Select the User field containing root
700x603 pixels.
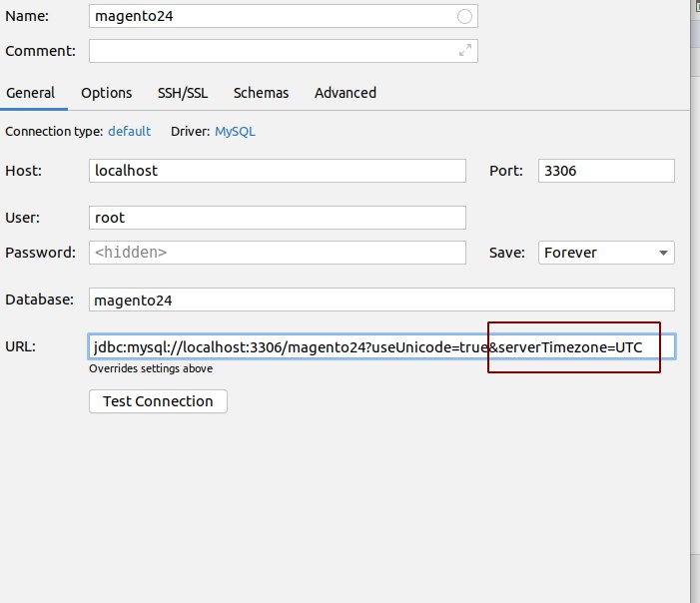coord(278,218)
